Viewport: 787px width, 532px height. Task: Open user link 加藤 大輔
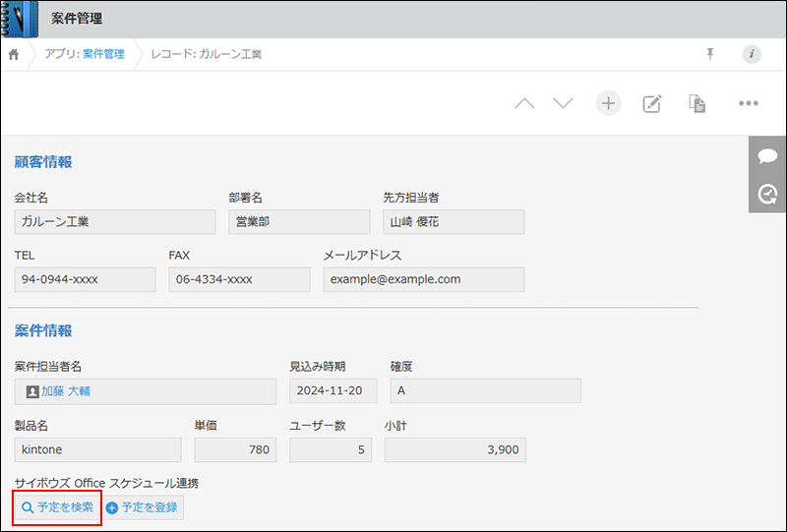pos(66,391)
